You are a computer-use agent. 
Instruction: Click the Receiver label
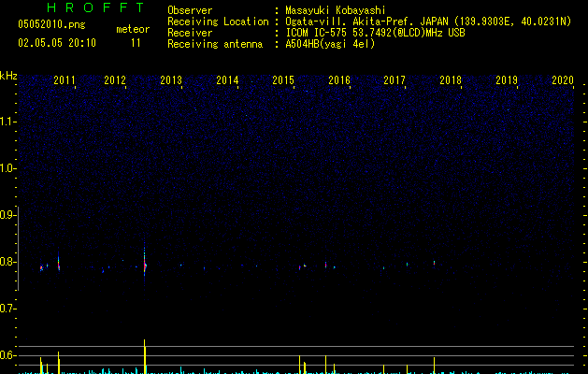point(190,33)
